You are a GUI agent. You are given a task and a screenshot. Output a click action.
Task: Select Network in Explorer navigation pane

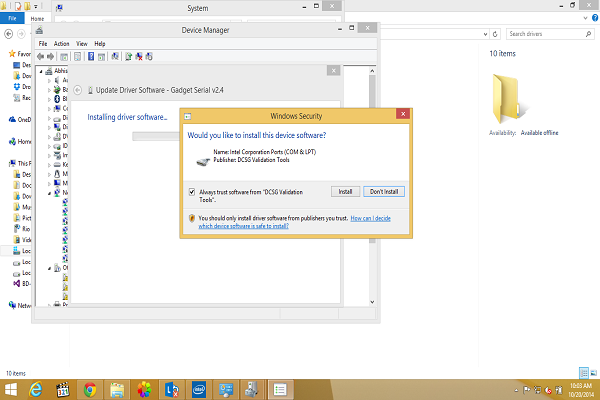20,305
